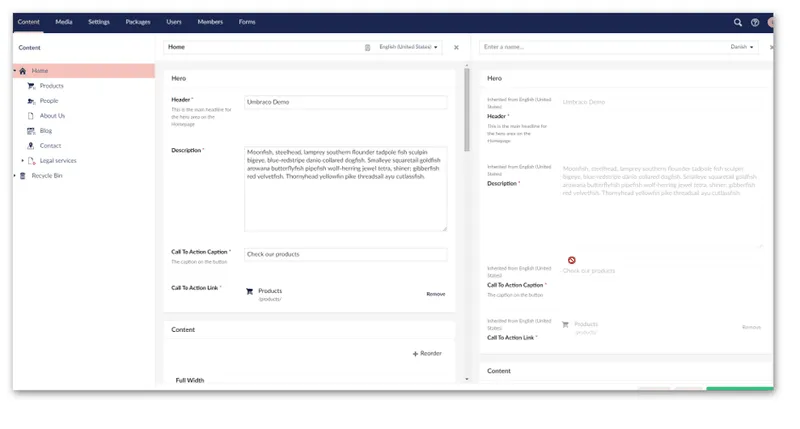This screenshot has width=800, height=429.
Task: Click the scroll up arrow of editor
Action: tap(466, 66)
